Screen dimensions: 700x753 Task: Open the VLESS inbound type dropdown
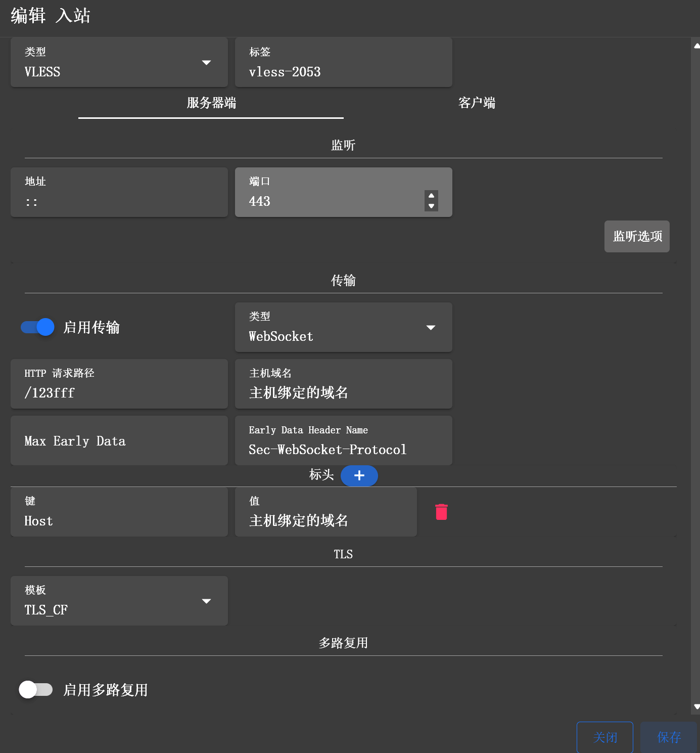[x=119, y=63]
